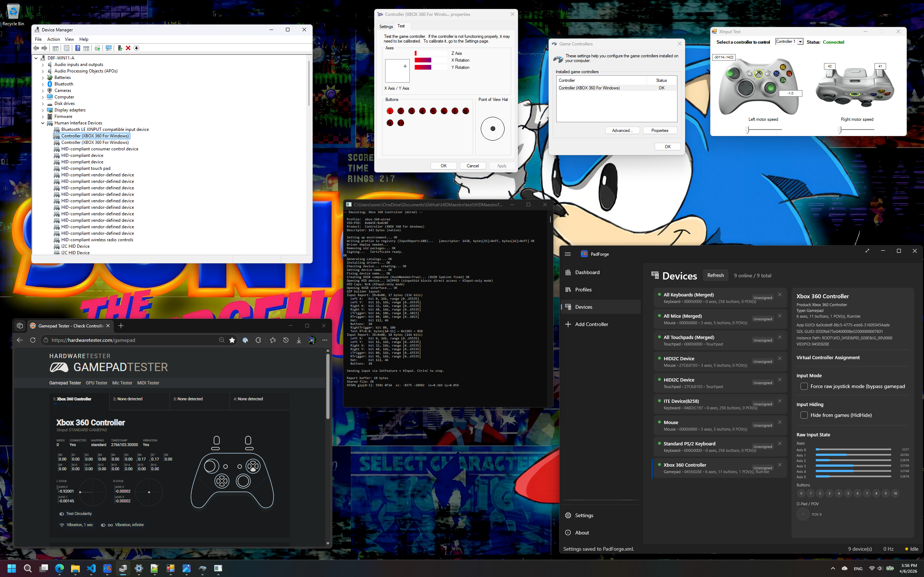Image resolution: width=924 pixels, height=577 pixels.
Task: Click the update driver toolbar icon
Action: [x=119, y=48]
